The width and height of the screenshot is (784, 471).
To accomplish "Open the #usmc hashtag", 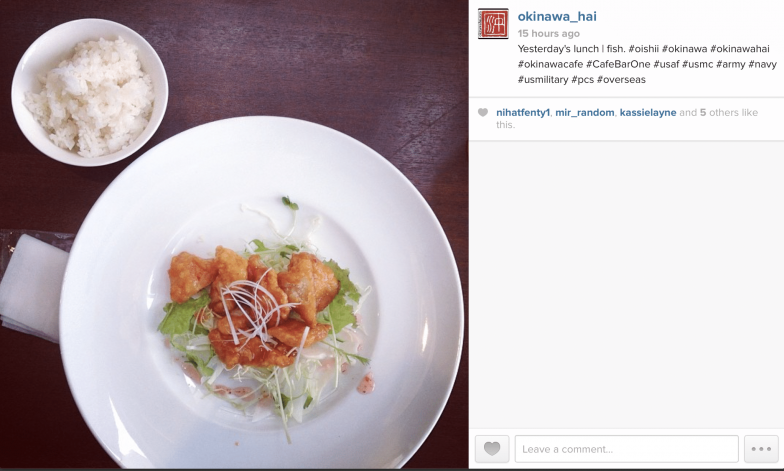I will click(698, 64).
